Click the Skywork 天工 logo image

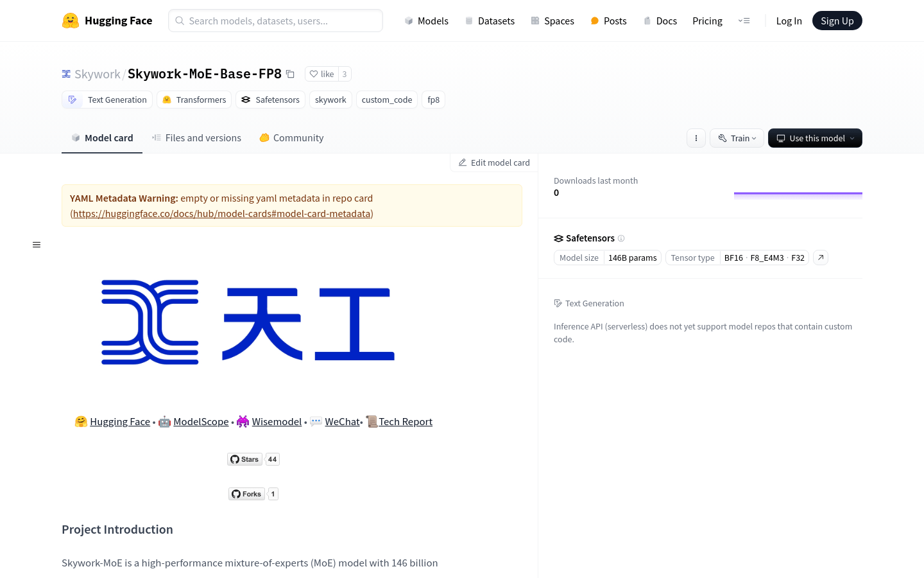248,322
